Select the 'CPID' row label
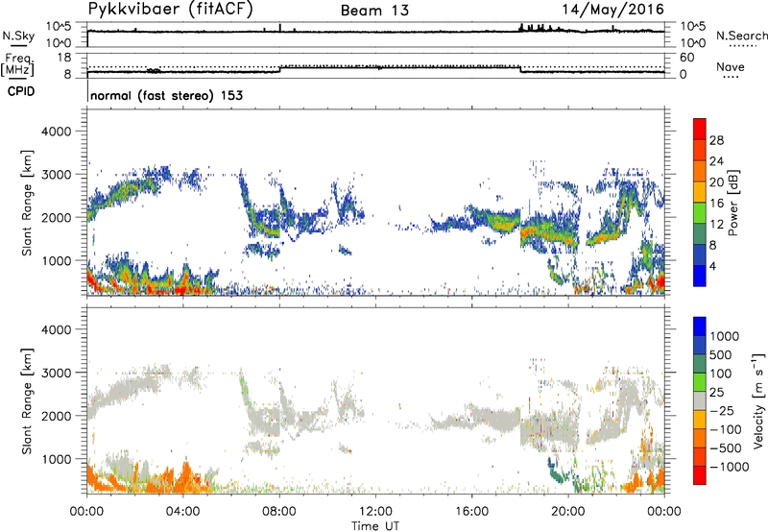768x532 pixels. click(x=21, y=91)
